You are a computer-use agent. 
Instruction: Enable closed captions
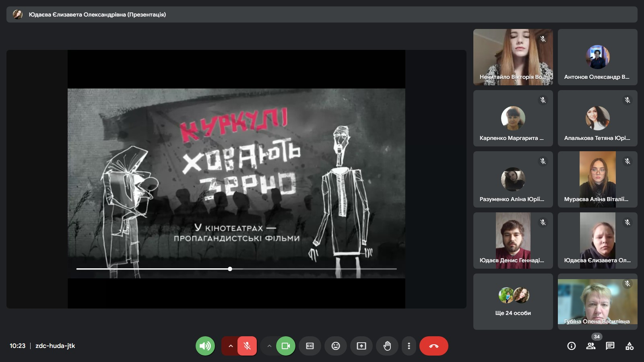coord(310,346)
